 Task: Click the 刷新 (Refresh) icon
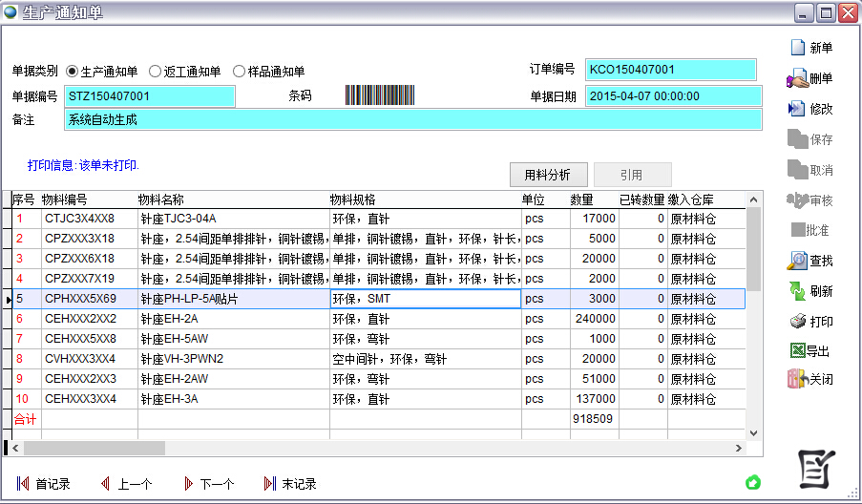(797, 291)
